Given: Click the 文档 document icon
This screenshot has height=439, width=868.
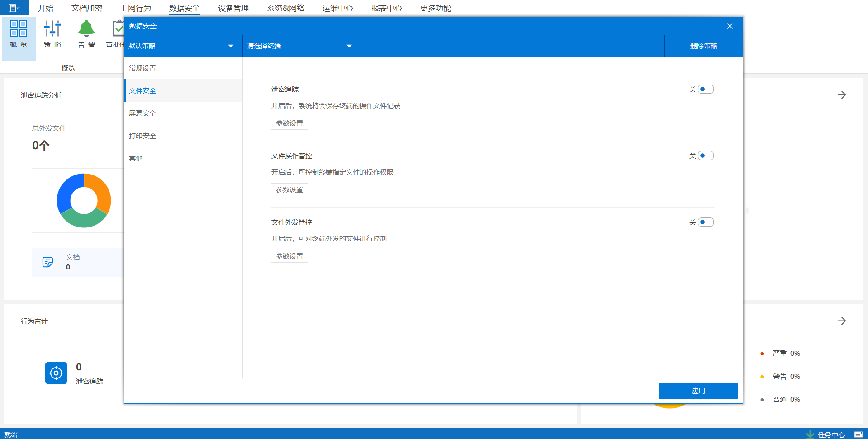Looking at the screenshot, I should coord(47,262).
